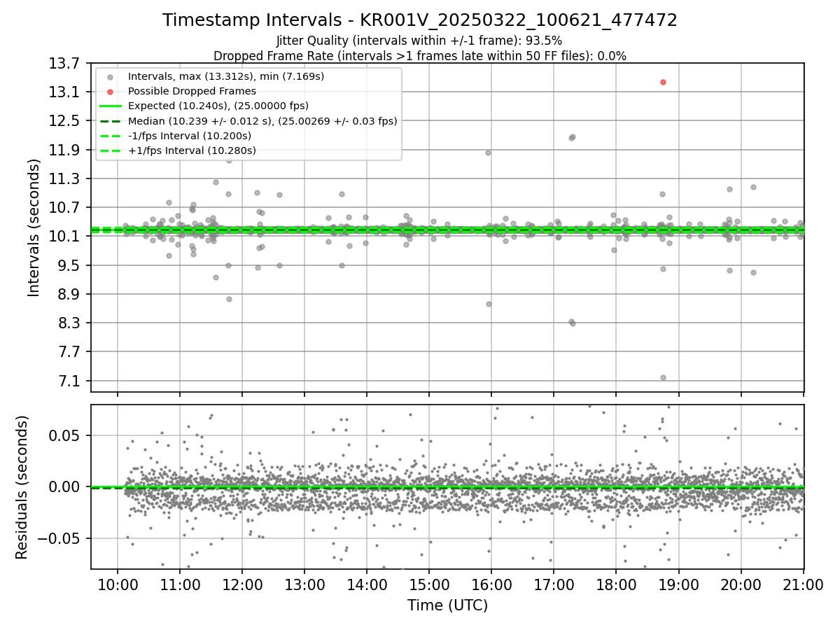The height and width of the screenshot is (630, 840).
Task: Click the 21:00 time tick label
Action: pyautogui.click(x=803, y=585)
